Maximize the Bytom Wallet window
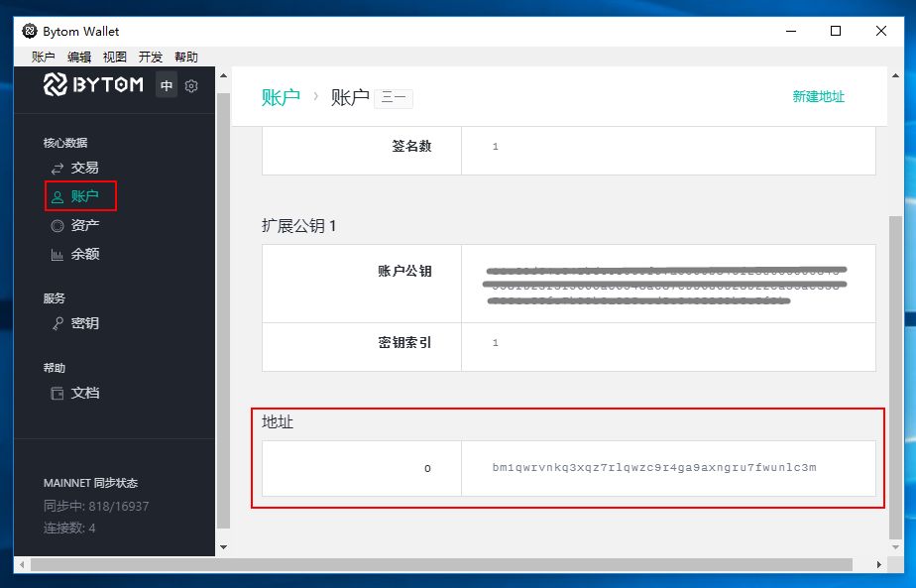 tap(836, 31)
